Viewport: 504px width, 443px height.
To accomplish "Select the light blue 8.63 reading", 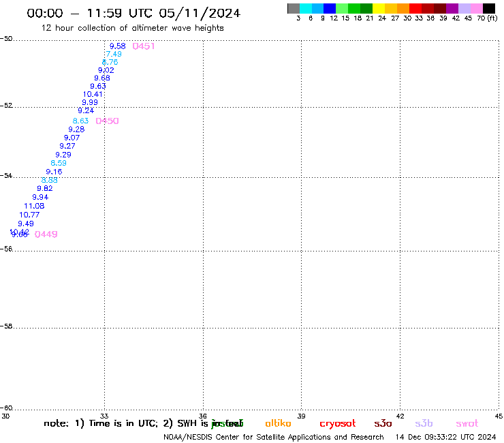I will point(80,121).
